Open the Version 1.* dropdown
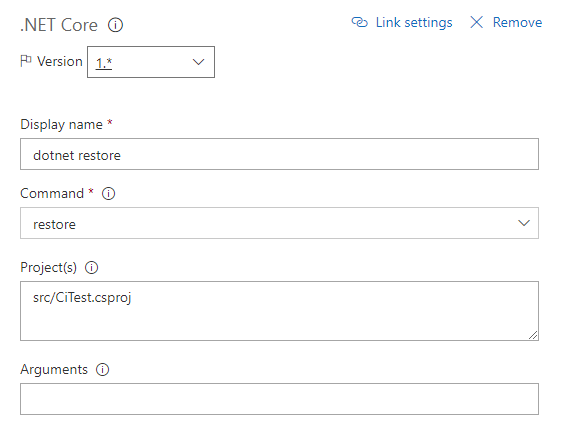 (151, 62)
